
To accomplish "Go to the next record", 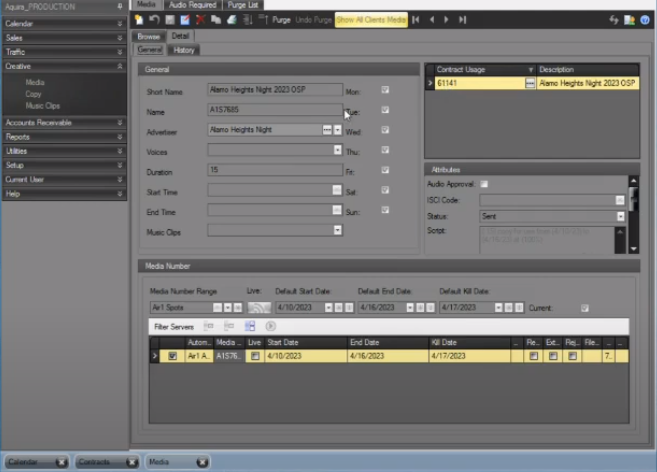I will point(446,20).
